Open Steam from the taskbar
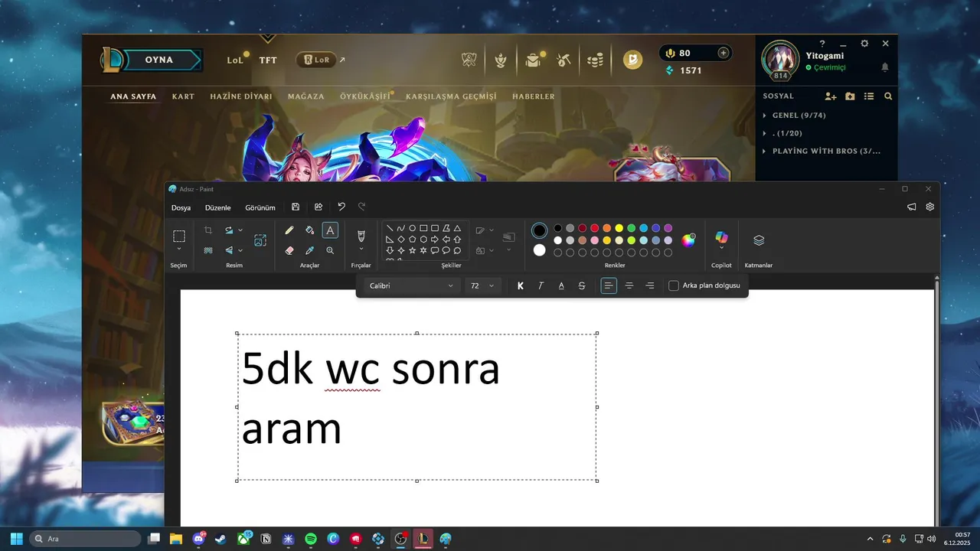 click(x=222, y=539)
